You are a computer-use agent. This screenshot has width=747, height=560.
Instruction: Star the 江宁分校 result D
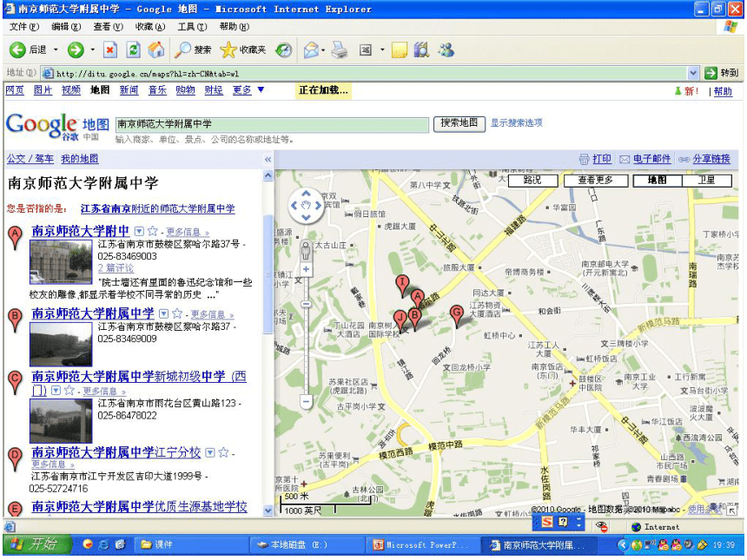223,452
